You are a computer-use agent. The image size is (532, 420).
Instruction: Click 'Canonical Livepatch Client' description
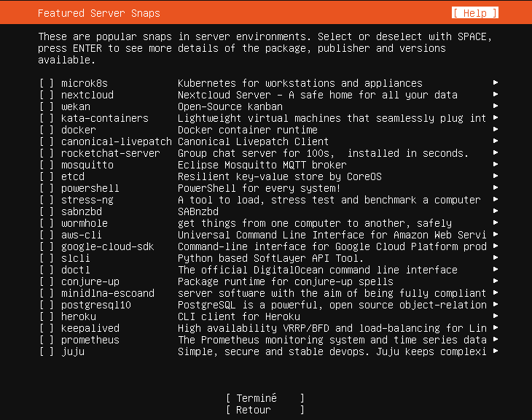253,141
